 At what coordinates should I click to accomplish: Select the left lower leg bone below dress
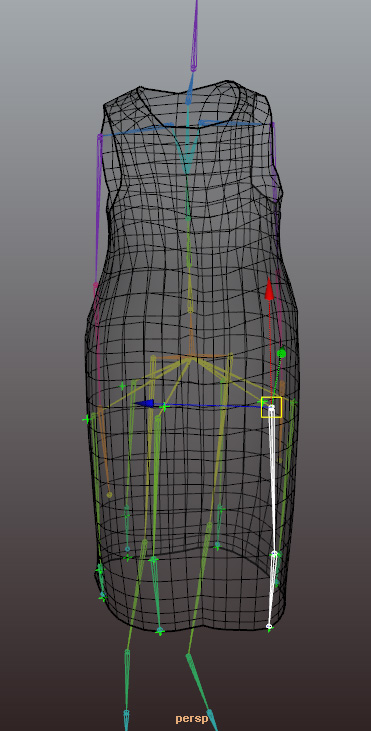[127, 681]
